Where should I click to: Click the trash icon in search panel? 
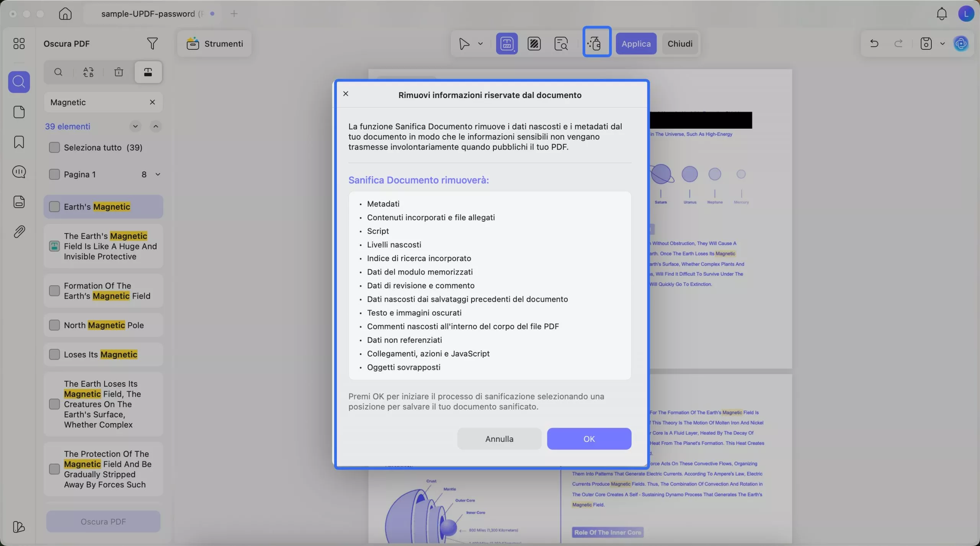119,72
